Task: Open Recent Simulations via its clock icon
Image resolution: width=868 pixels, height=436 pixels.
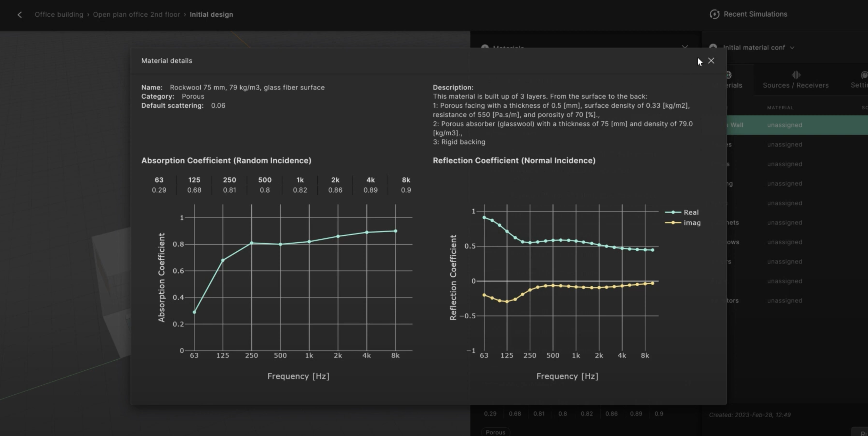Action: point(715,14)
